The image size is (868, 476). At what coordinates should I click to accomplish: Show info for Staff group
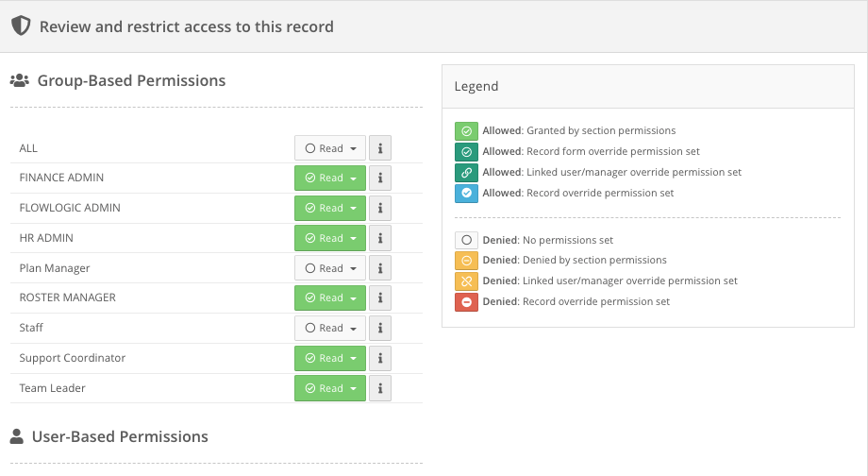point(380,328)
